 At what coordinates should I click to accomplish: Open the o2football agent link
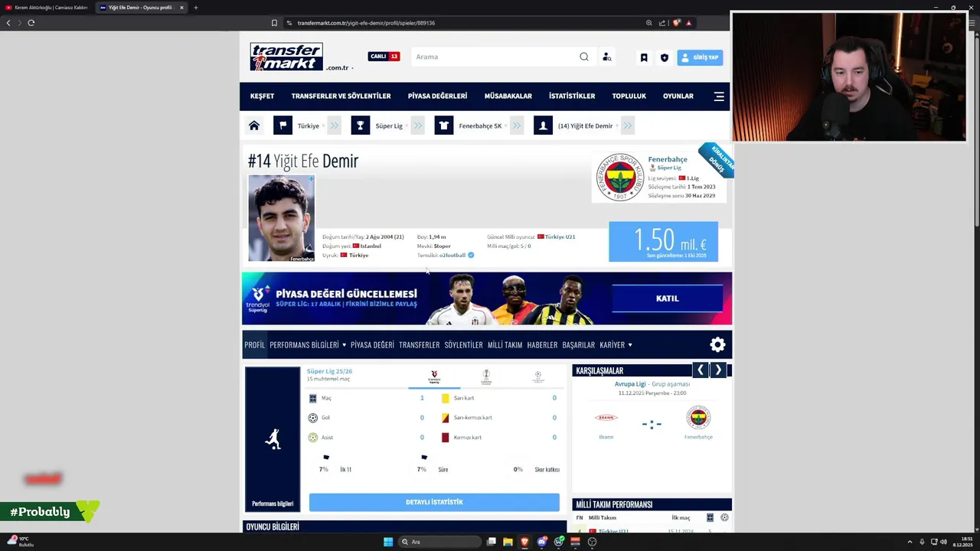[x=452, y=255]
